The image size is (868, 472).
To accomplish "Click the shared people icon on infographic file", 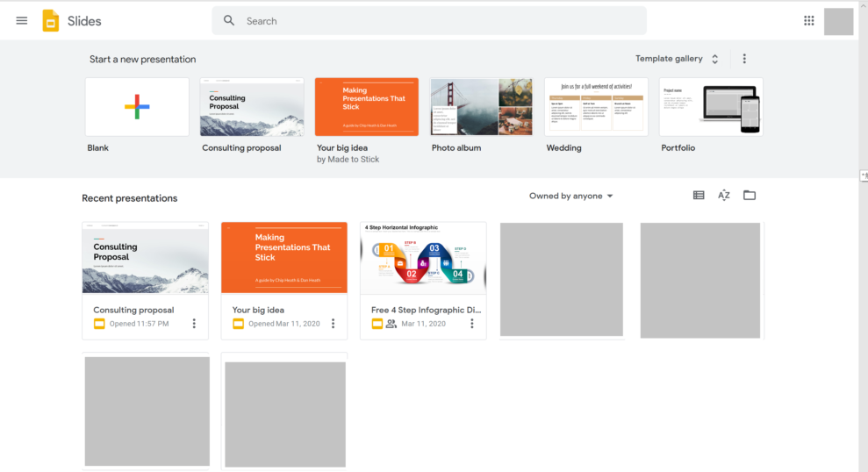I will 391,324.
